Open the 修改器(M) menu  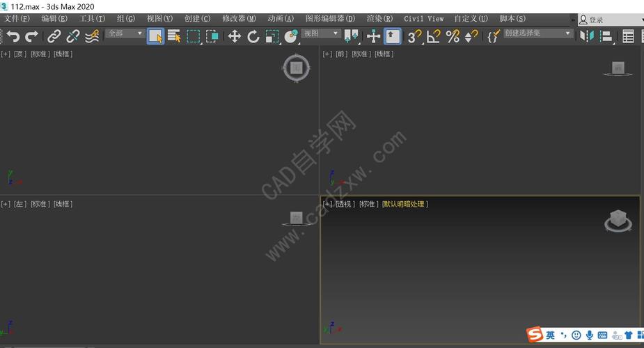tap(239, 19)
